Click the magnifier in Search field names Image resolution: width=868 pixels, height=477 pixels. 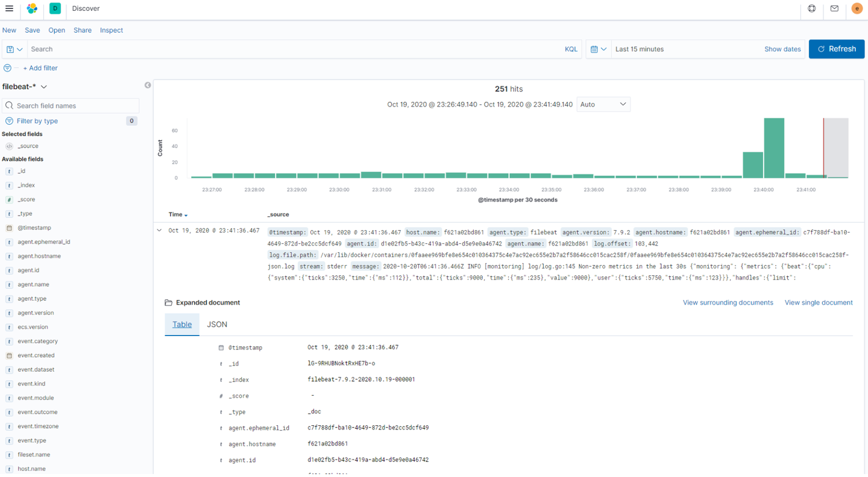tap(10, 106)
